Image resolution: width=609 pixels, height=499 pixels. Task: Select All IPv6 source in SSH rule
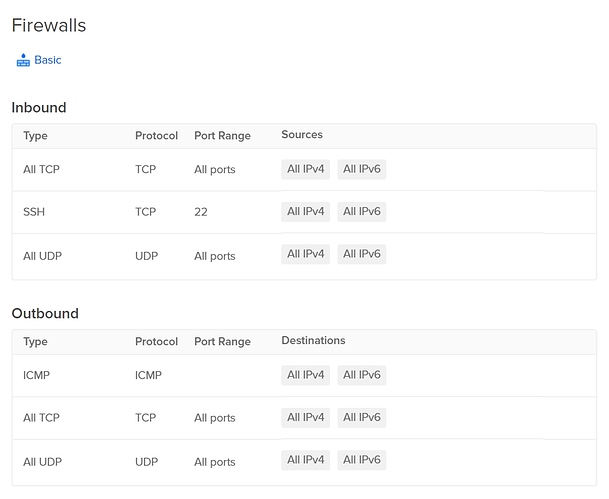[x=362, y=212]
